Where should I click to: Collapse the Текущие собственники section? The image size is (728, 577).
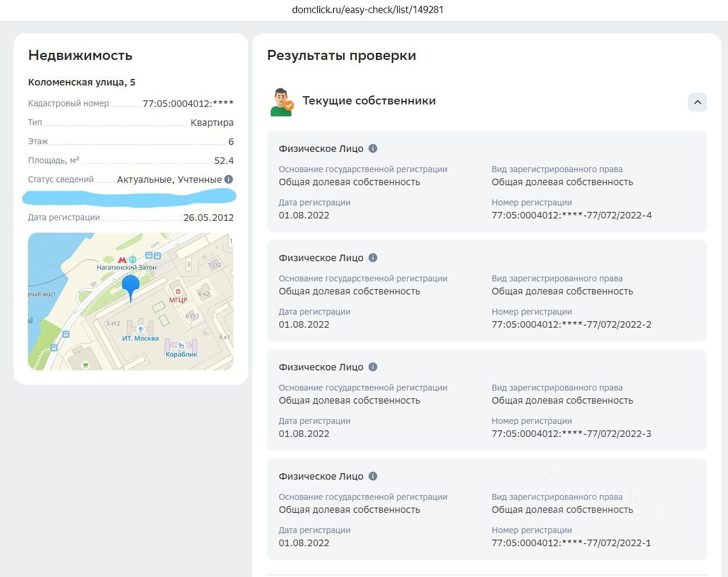[x=697, y=102]
